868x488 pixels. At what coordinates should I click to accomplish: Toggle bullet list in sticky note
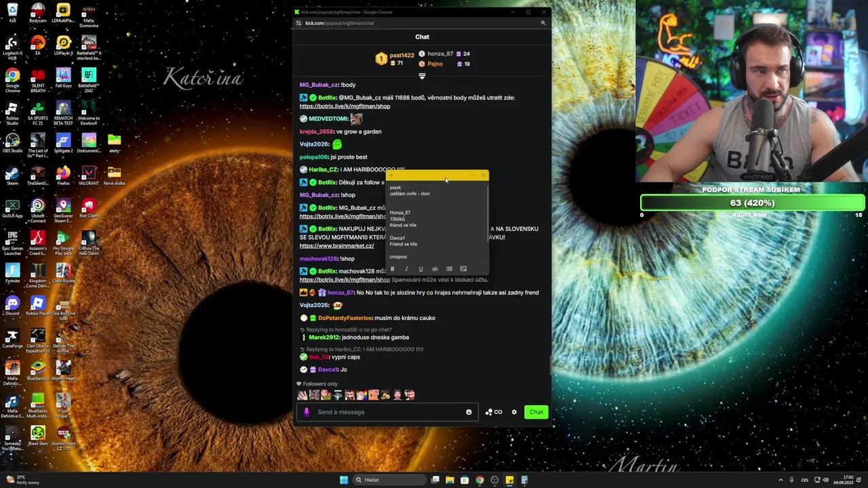coord(449,269)
